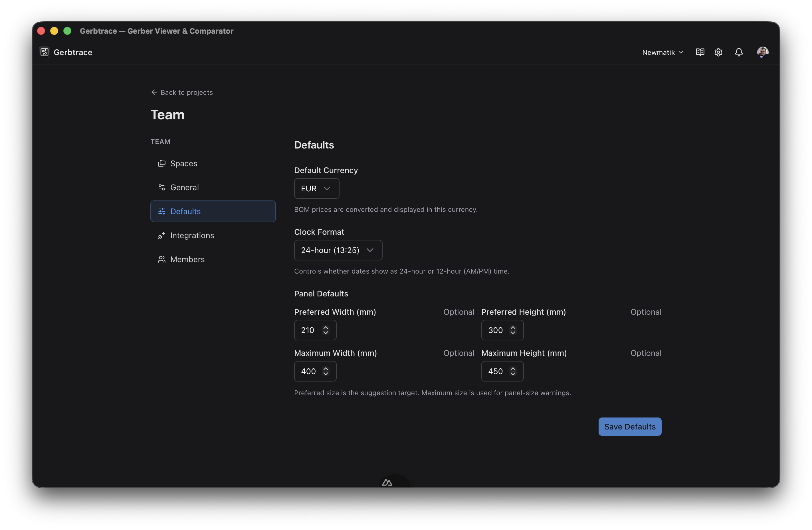Open the documentation book icon
The height and width of the screenshot is (530, 812).
click(x=700, y=52)
